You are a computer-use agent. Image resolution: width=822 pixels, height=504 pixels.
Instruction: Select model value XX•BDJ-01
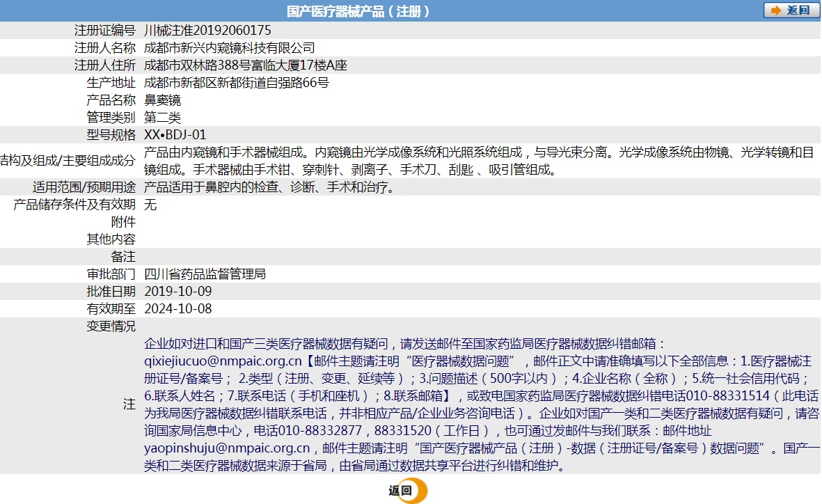175,135
